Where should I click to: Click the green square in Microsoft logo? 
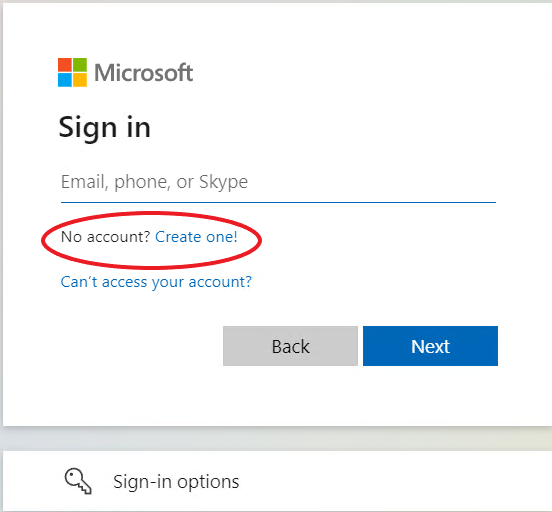coord(80,65)
